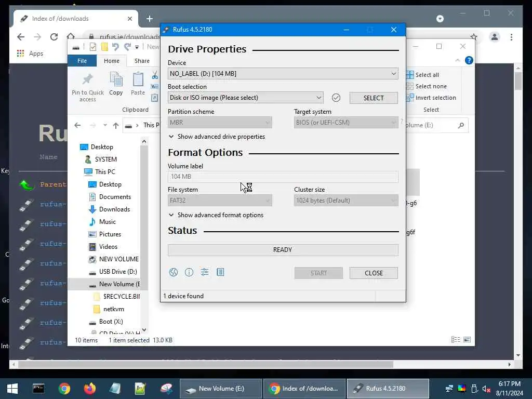Switch to the Home ribbon tab

[x=112, y=61]
